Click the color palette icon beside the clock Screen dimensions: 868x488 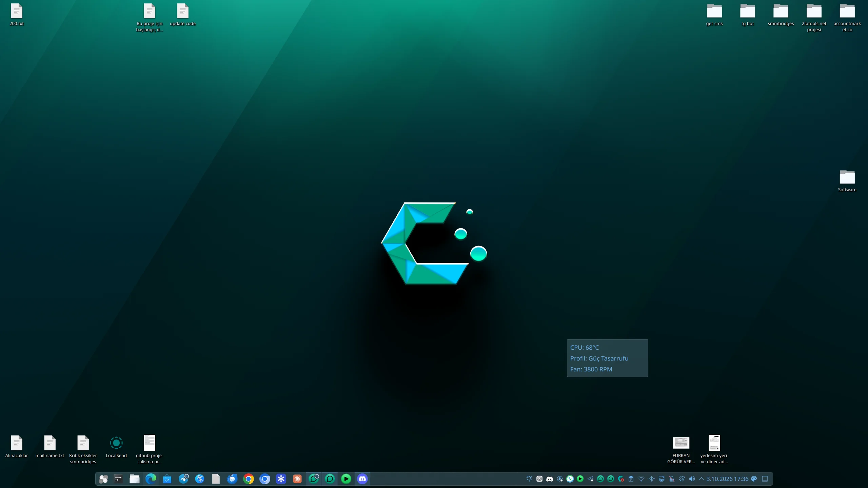pos(754,479)
